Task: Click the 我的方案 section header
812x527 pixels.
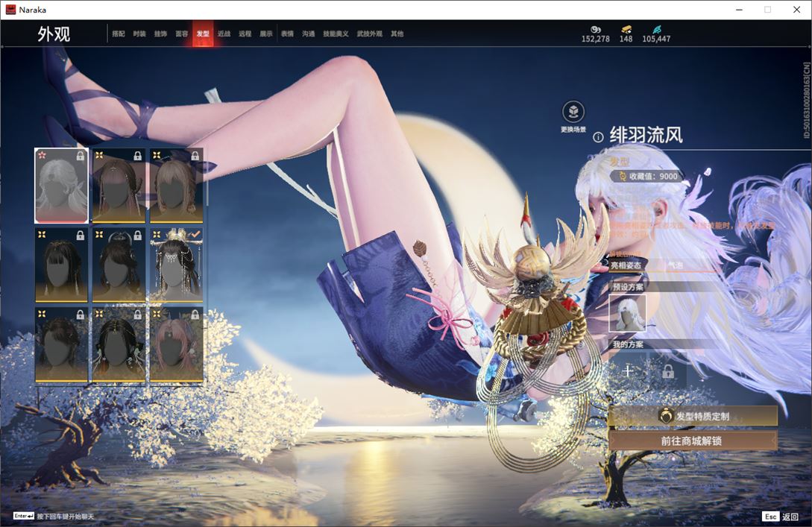Action: pyautogui.click(x=628, y=344)
